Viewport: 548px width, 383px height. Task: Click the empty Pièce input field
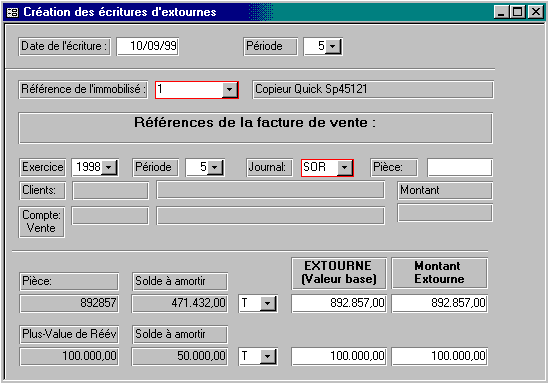(460, 167)
